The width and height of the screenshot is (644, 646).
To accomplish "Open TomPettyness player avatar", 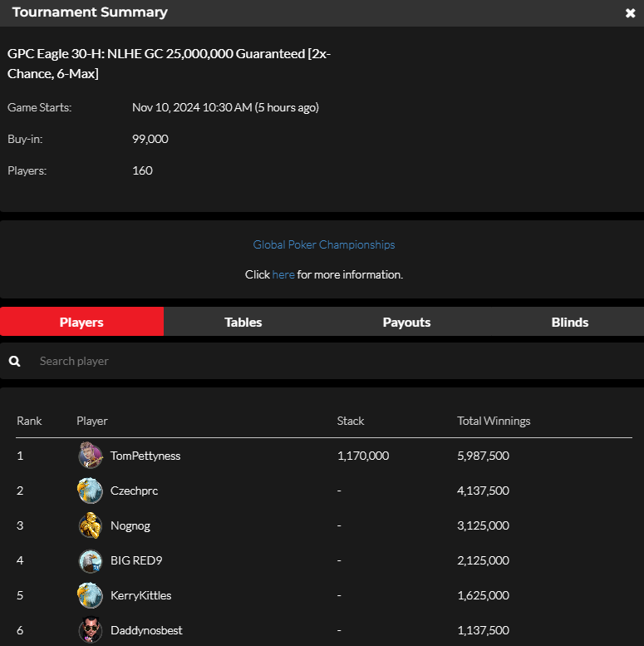I will point(91,456).
